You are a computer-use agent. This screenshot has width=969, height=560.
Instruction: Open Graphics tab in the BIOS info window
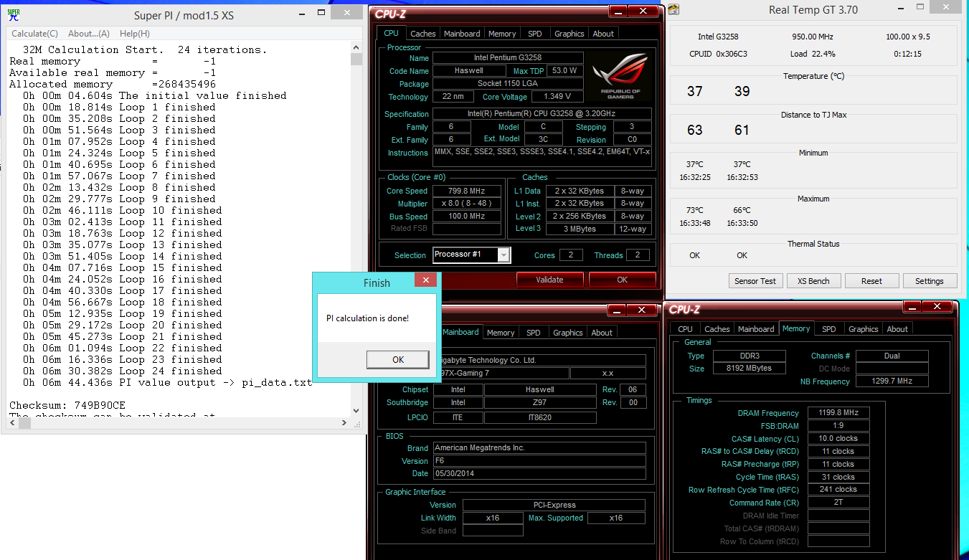point(568,333)
